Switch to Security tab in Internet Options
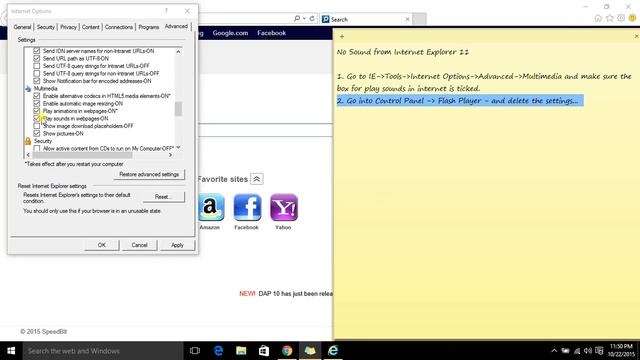The height and width of the screenshot is (360, 640). click(45, 27)
